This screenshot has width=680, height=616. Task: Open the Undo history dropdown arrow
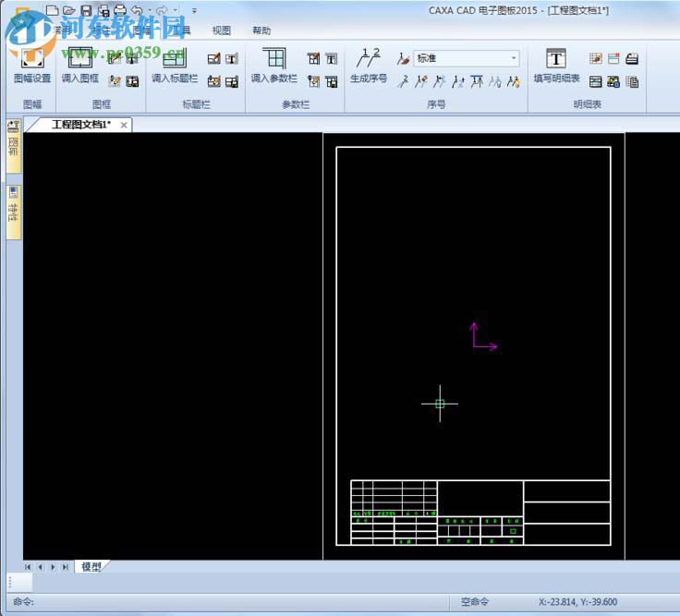tap(150, 11)
